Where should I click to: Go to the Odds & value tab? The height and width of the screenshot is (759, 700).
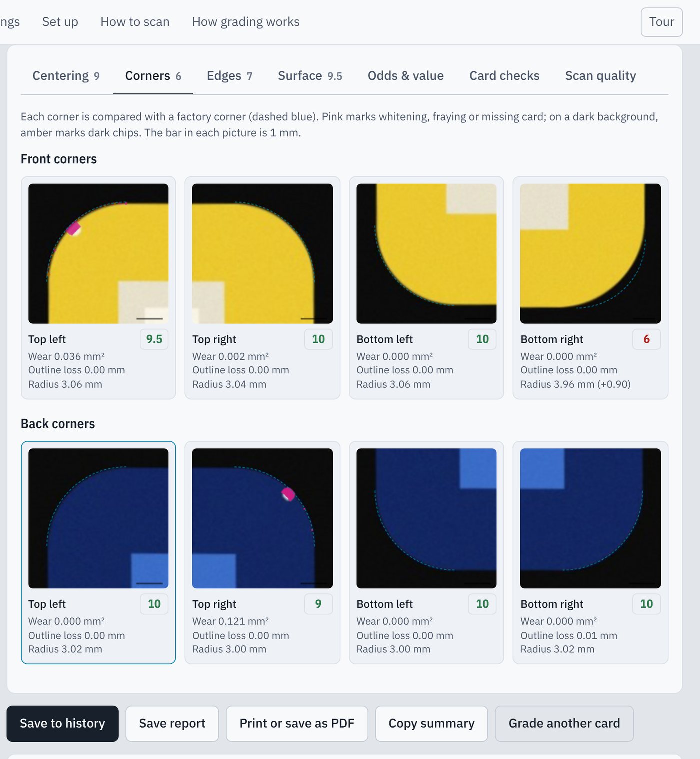(x=406, y=76)
